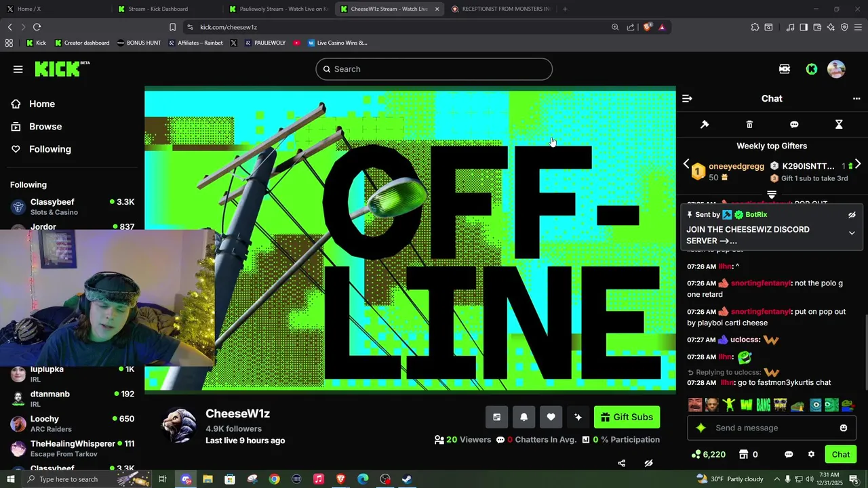Screen dimensions: 868x488
Task: Open Following in Kick sidebar
Action: click(50, 149)
